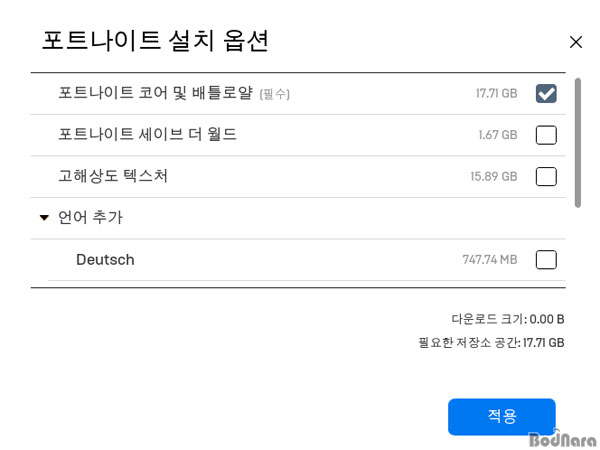Click the 15.89 GB size label
This screenshot has height=450, width=600.
pyautogui.click(x=494, y=176)
